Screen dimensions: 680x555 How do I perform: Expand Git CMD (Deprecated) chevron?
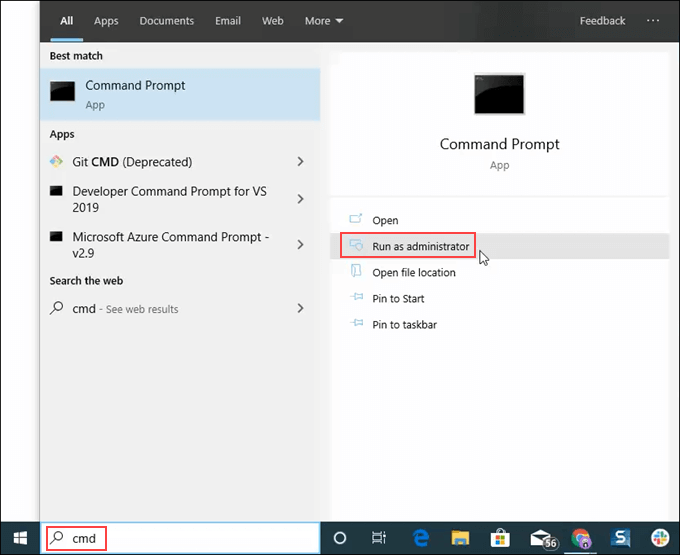(300, 162)
